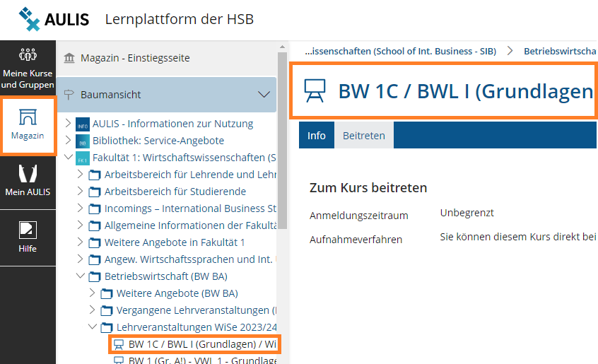The image size is (598, 364).
Task: Click the AULIS Info category icon
Action: click(83, 124)
